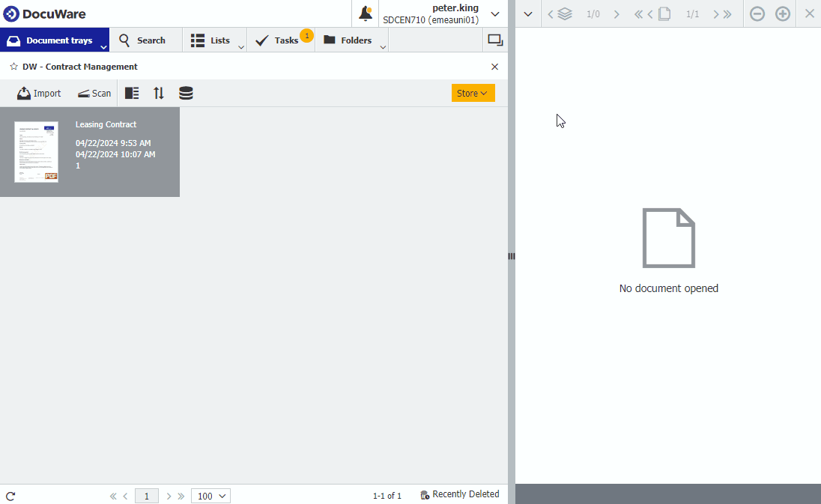Toggle the favorite star for Contract Management tray
Viewport: 821px width, 504px height.
pos(13,67)
